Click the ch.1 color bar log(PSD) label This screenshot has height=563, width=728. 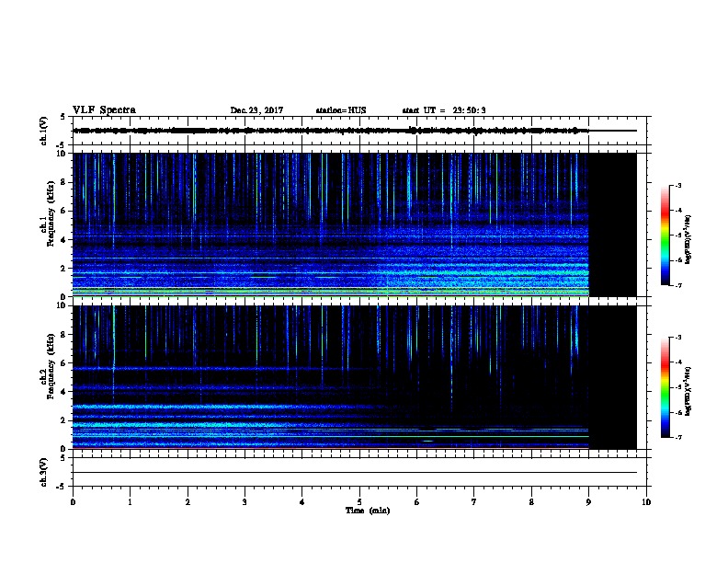pos(688,239)
